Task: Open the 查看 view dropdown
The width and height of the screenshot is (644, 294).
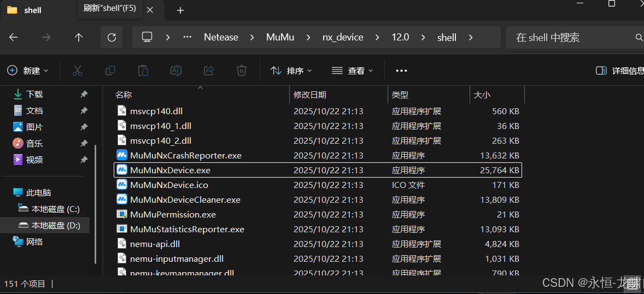Action: 353,70
